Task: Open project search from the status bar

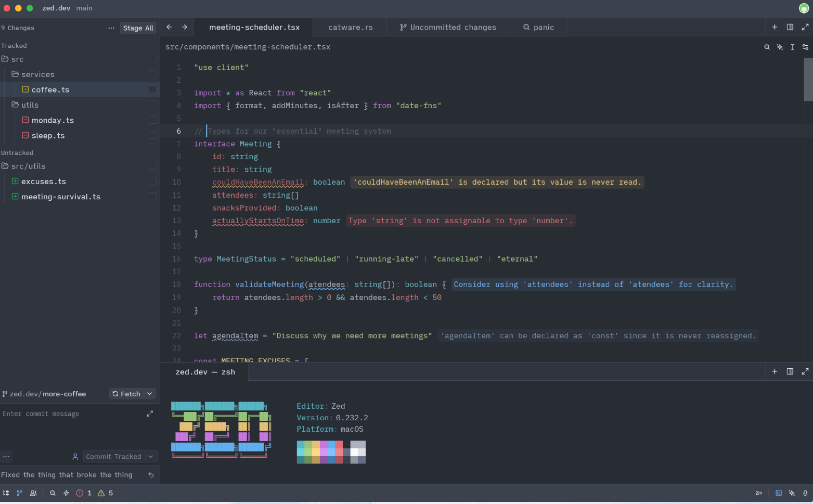Action: point(53,493)
